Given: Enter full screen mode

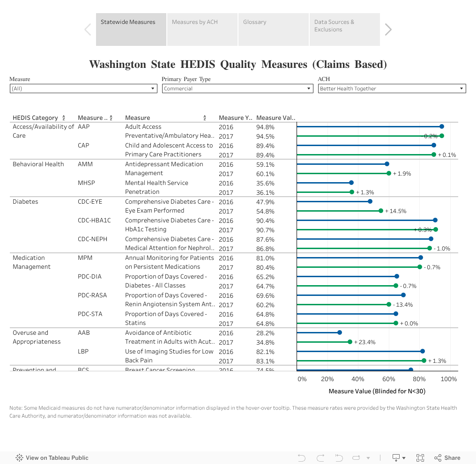Looking at the screenshot, I should pyautogui.click(x=420, y=458).
